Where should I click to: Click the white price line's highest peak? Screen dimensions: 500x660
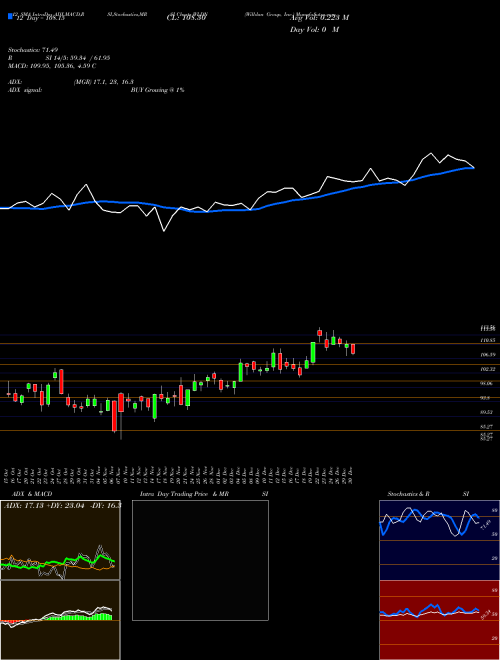[x=431, y=153]
